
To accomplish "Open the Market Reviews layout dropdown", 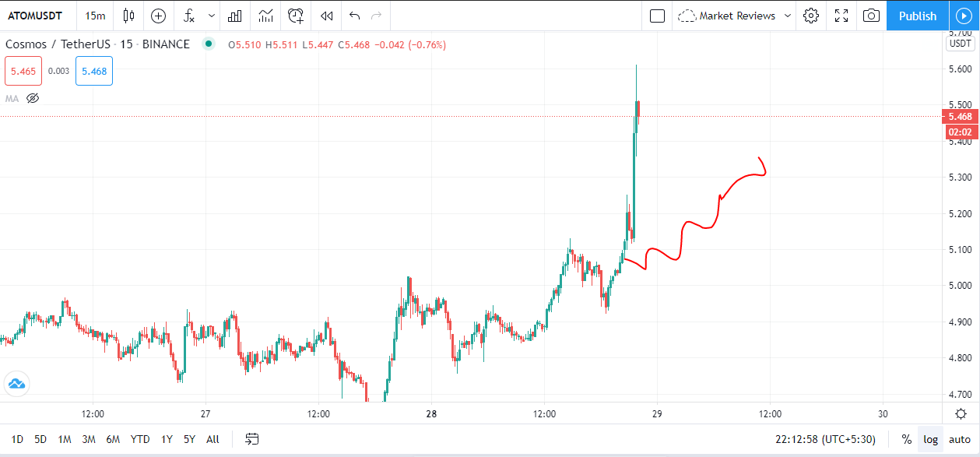I will [735, 16].
